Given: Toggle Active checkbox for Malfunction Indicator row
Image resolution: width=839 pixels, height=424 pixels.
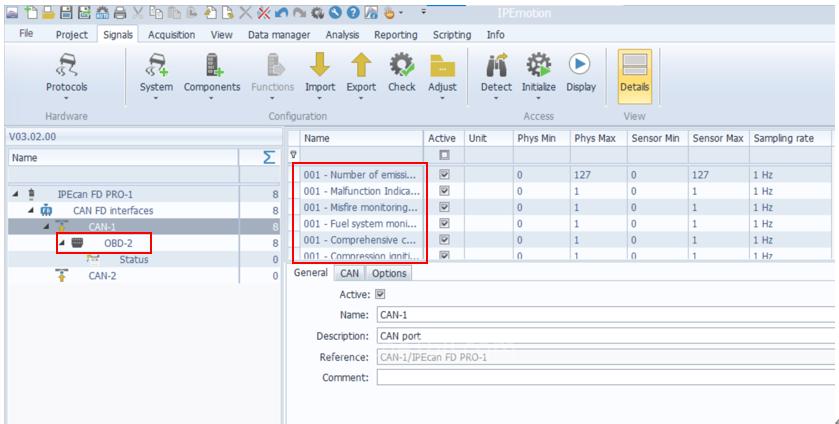Looking at the screenshot, I should pos(444,190).
